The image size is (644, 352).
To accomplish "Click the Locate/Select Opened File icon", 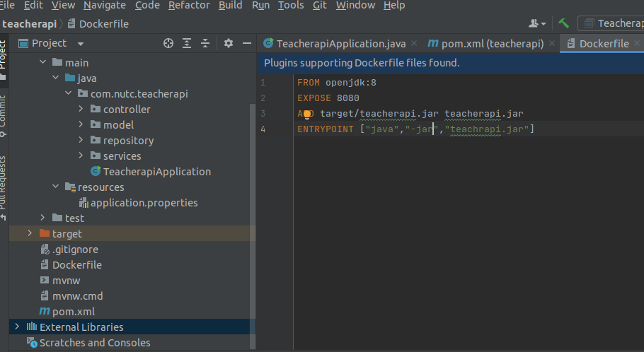I will pyautogui.click(x=168, y=43).
